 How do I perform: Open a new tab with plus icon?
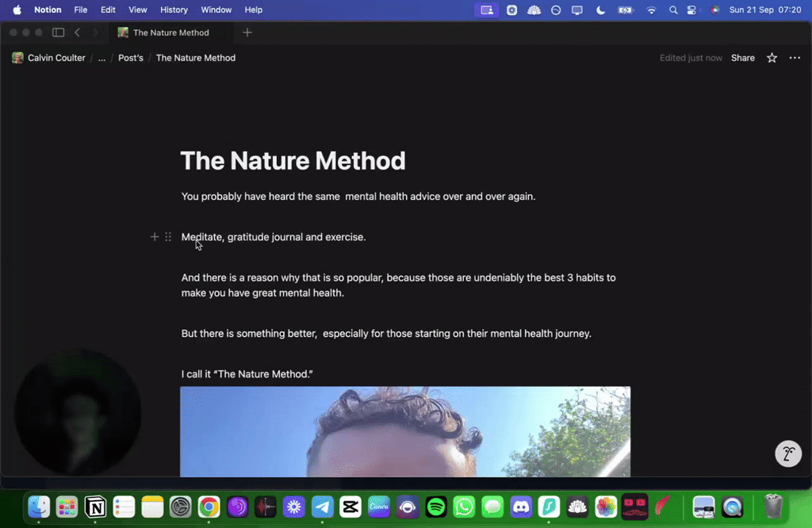(247, 33)
